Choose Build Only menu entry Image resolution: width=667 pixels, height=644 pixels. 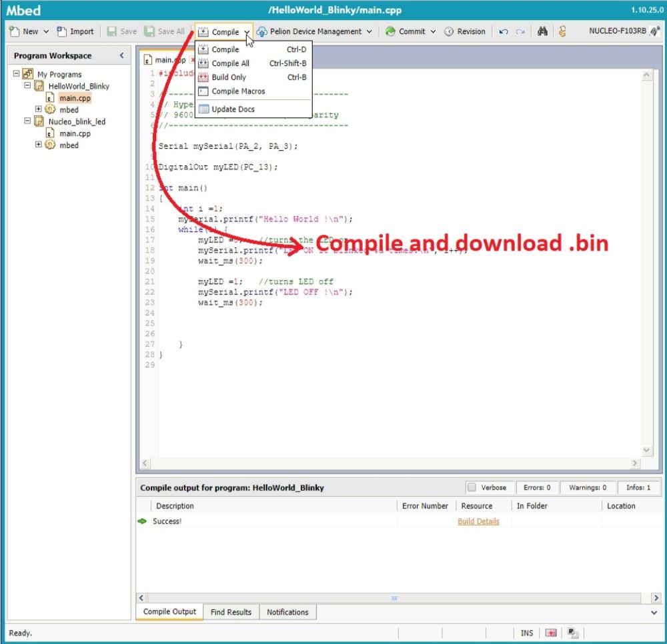point(253,77)
